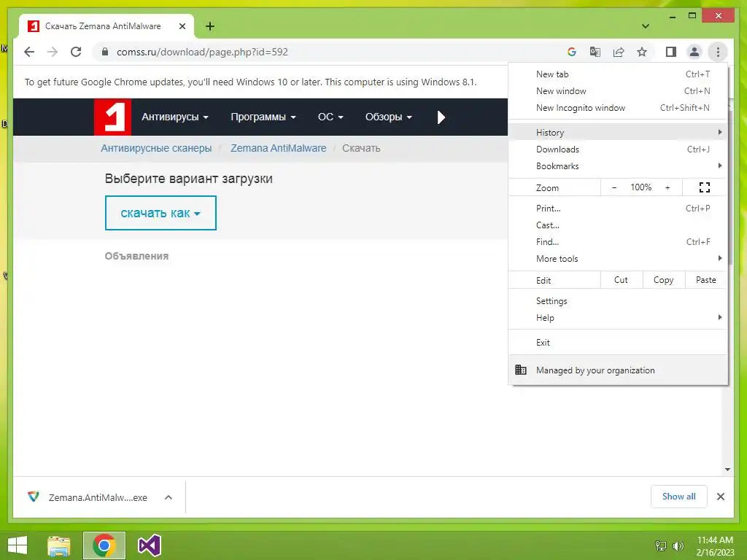747x560 pixels.
Task: Open the More tools submenu
Action: (x=618, y=259)
